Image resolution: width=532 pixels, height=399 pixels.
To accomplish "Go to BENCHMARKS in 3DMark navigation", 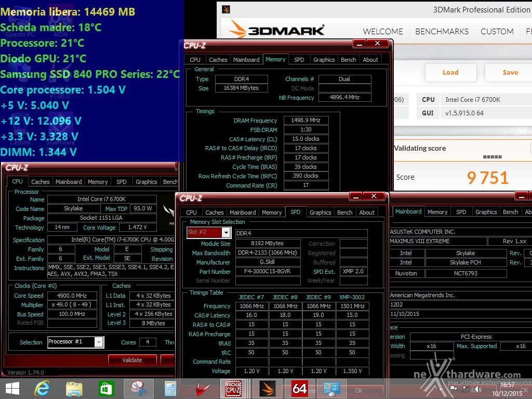I will pos(442,32).
